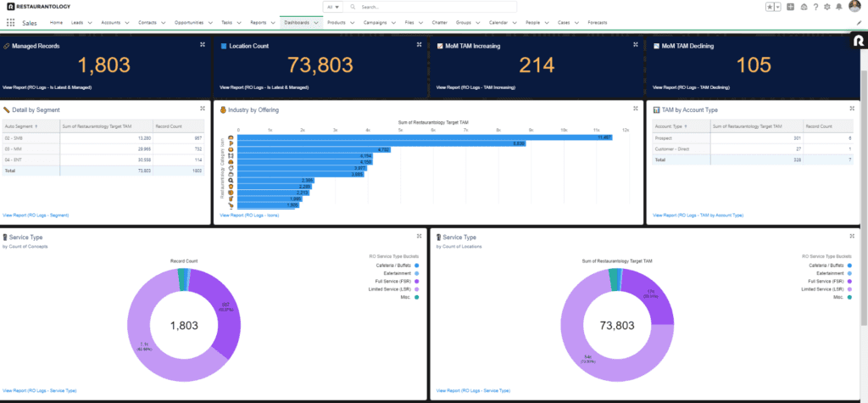Click the Limited Service (LSR) legend swatch in Concepts chart

[415, 289]
